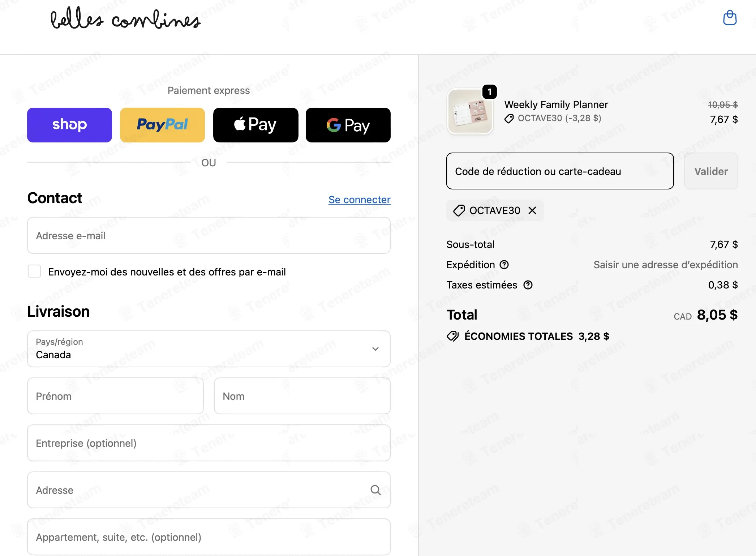756x556 pixels.
Task: Pay with PayPal express button
Action: [162, 125]
